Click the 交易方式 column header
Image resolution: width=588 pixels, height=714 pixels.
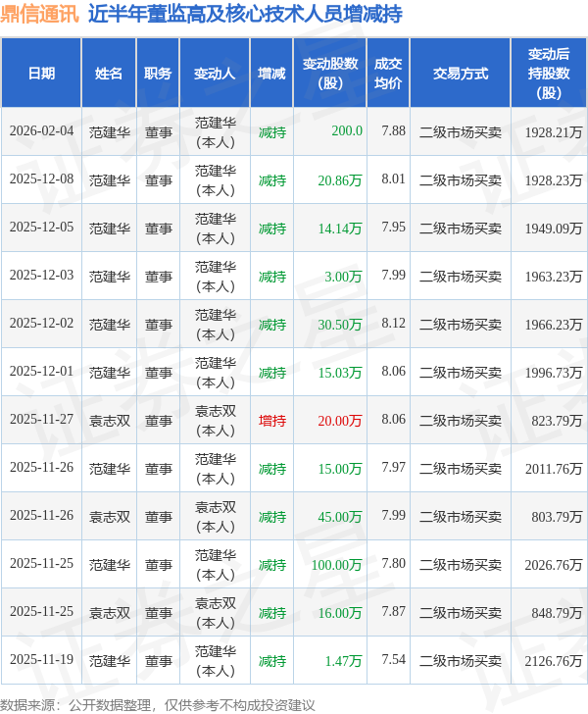click(x=461, y=74)
